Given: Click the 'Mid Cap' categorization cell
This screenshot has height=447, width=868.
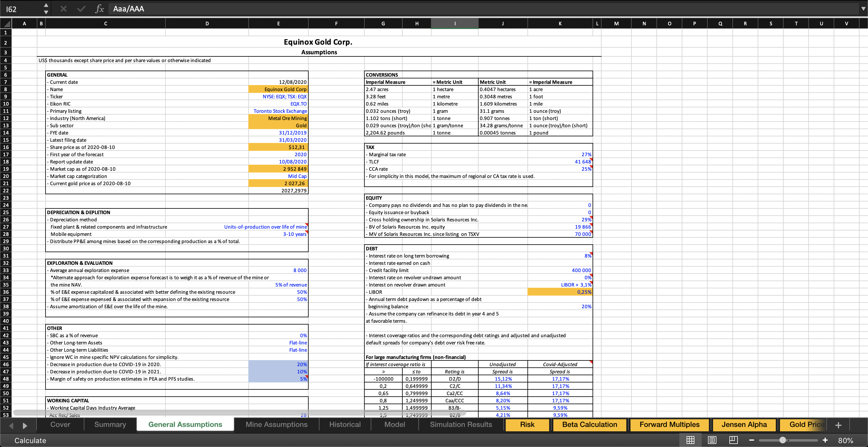Looking at the screenshot, I should coord(278,176).
